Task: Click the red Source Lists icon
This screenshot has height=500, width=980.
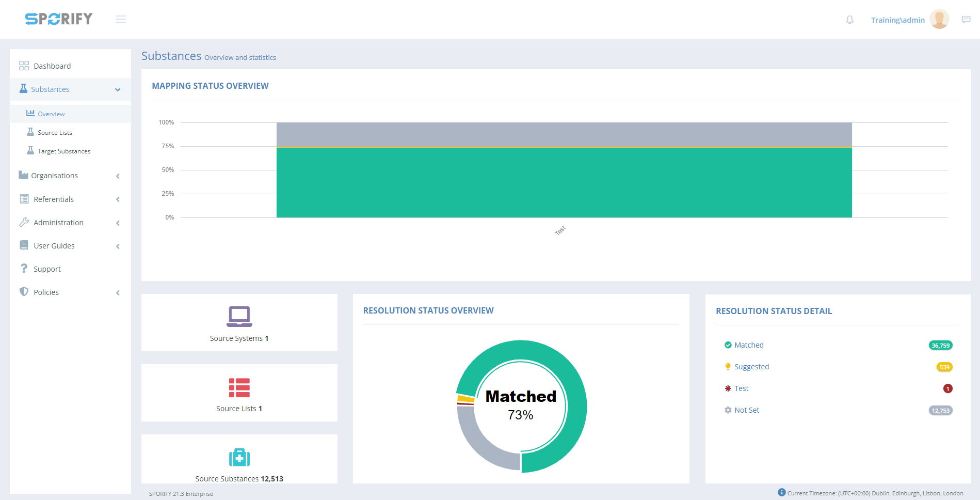Action: [239, 387]
